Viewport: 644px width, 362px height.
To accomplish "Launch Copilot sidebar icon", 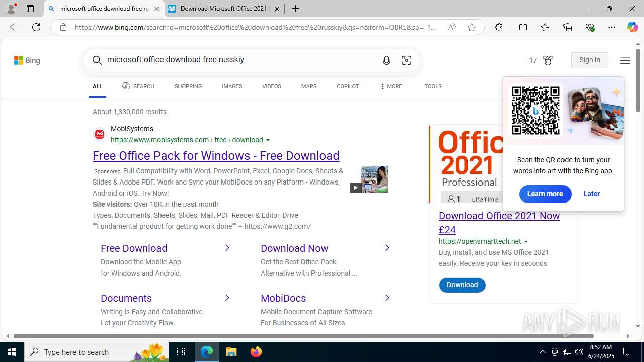I will click(x=632, y=27).
